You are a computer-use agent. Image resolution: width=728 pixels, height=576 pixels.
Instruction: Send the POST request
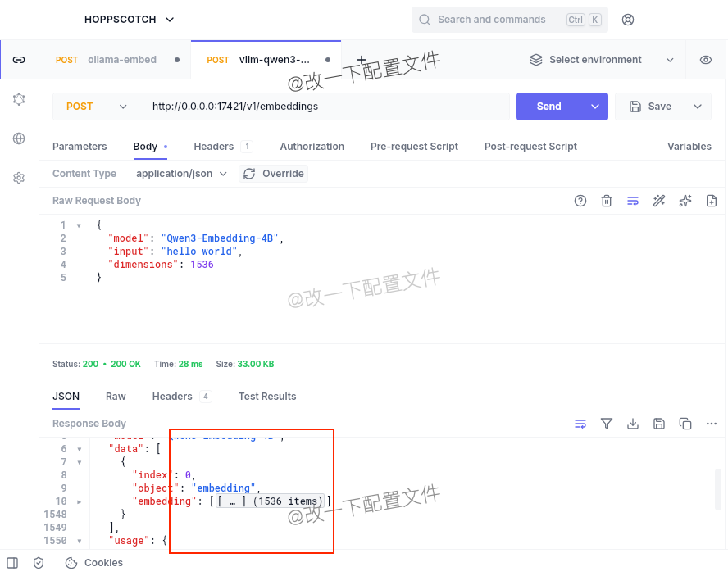click(x=549, y=107)
